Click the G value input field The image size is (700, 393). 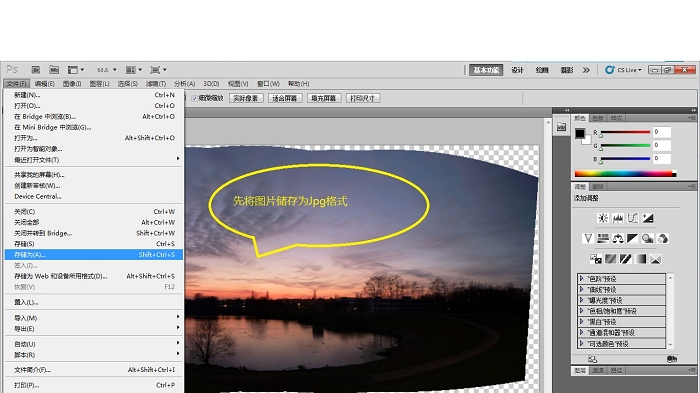click(662, 145)
